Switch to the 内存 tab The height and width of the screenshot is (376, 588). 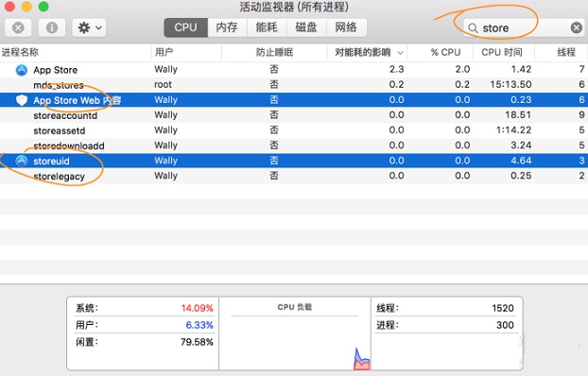coord(227,27)
